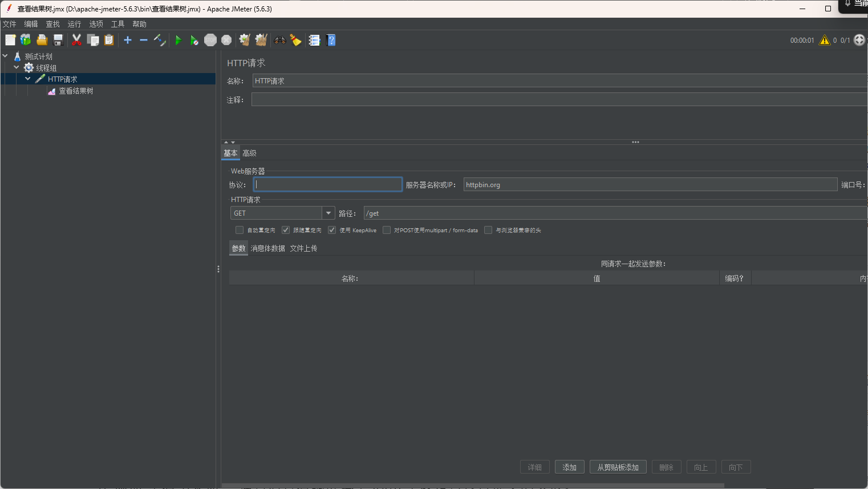
Task: Click the Thread Group gear icon
Action: pos(29,68)
